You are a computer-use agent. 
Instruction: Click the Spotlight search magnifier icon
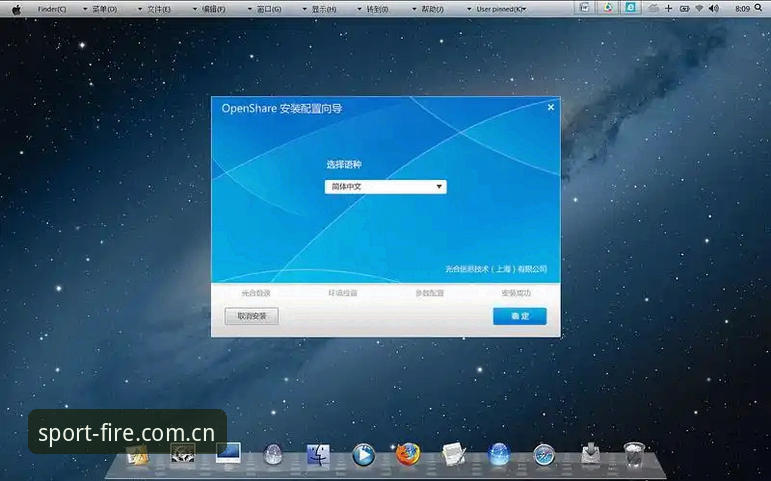click(x=759, y=8)
